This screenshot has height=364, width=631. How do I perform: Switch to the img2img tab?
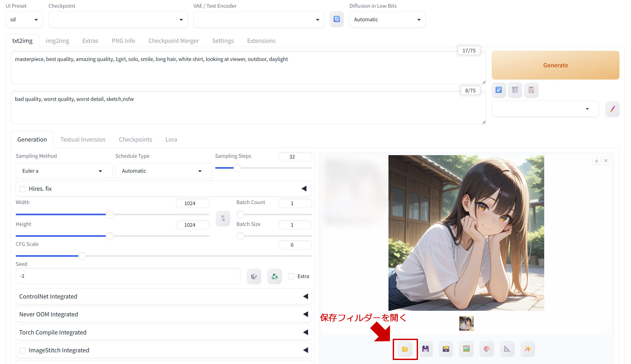click(57, 41)
